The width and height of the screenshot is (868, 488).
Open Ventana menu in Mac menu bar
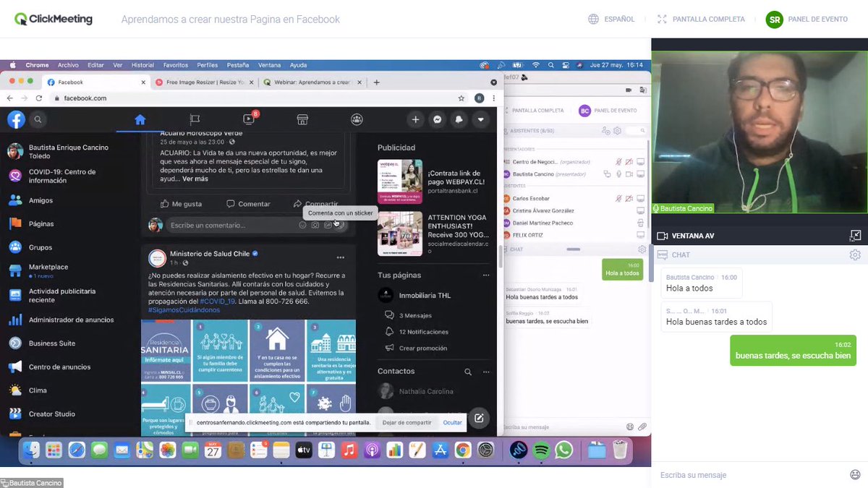(269, 65)
